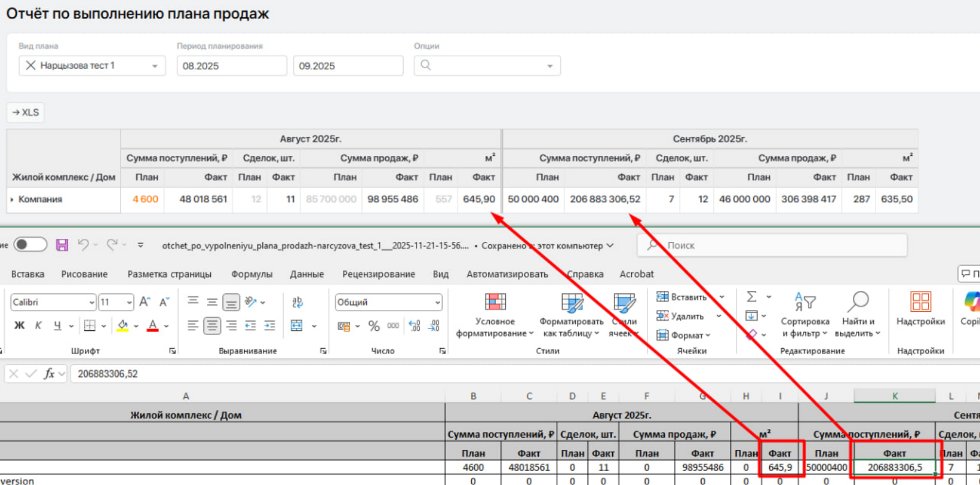Click the AutoSum sigma icon

[751, 297]
